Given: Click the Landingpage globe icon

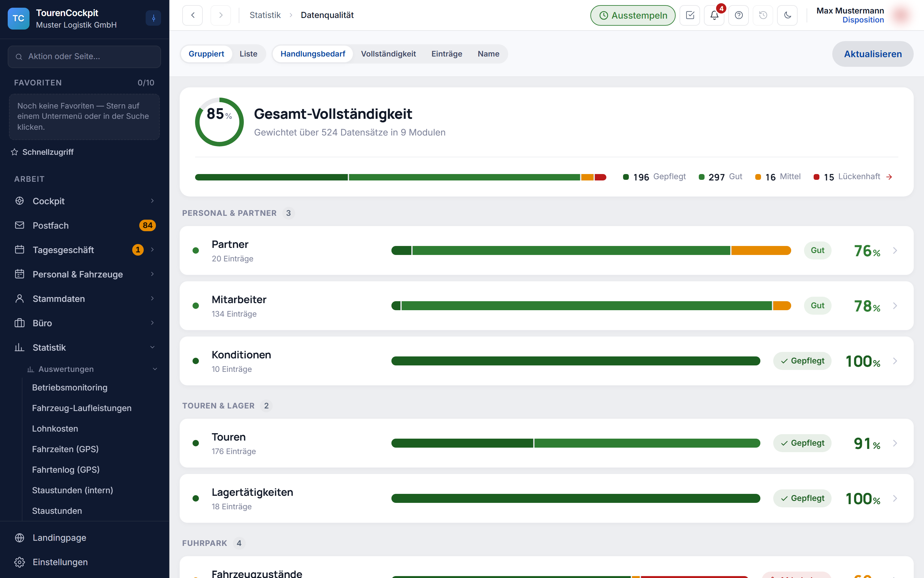Looking at the screenshot, I should point(20,538).
